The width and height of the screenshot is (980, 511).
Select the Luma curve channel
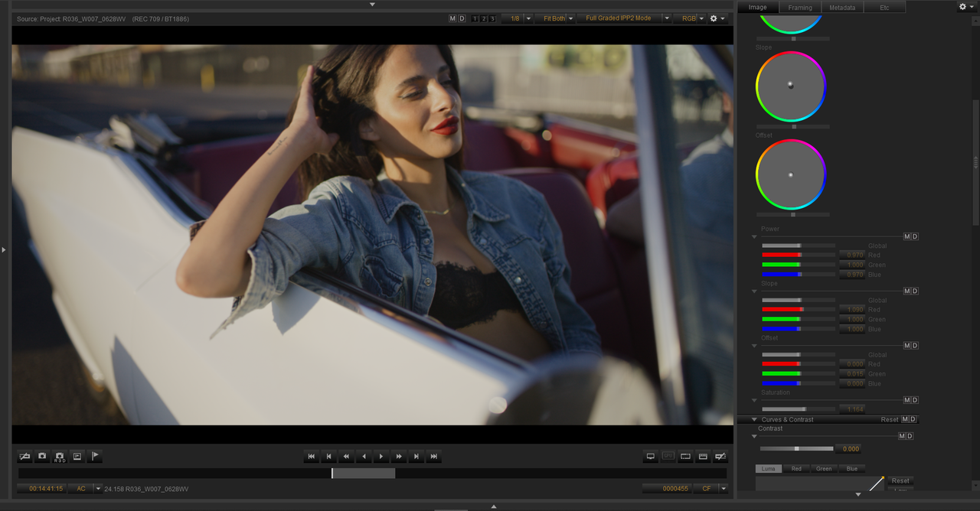[x=769, y=468]
